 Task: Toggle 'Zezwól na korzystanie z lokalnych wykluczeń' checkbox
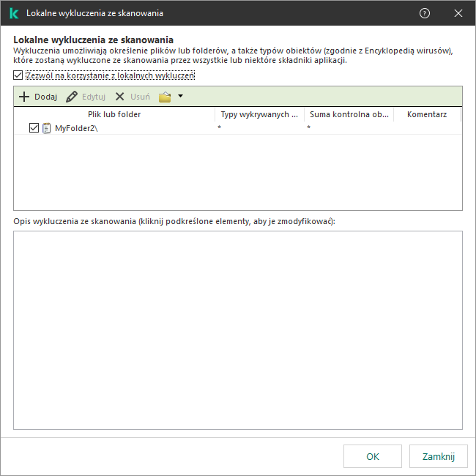[18, 75]
